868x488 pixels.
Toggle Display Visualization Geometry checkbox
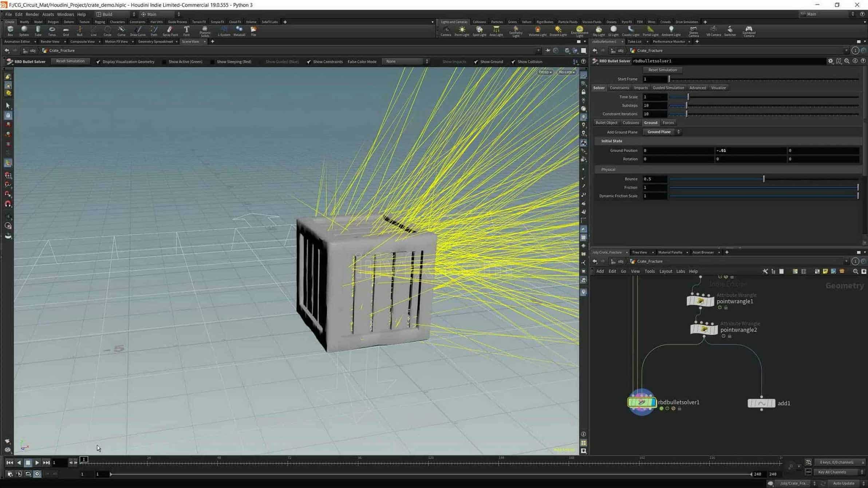pyautogui.click(x=98, y=62)
